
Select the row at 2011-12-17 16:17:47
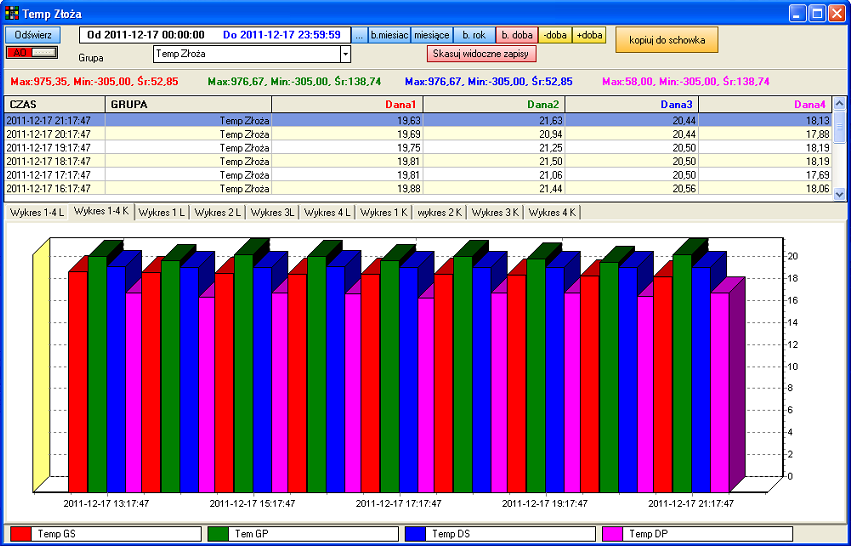(418, 188)
